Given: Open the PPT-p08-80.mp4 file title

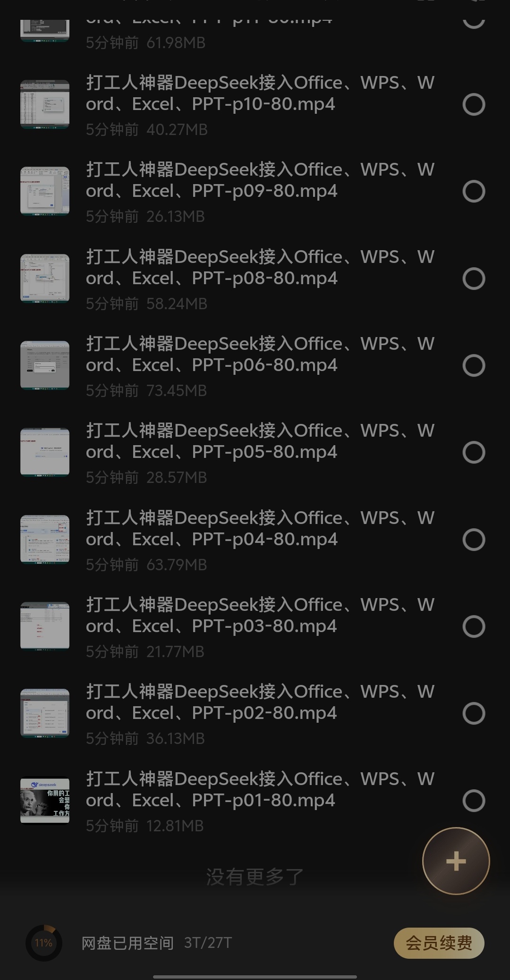Looking at the screenshot, I should pyautogui.click(x=260, y=268).
